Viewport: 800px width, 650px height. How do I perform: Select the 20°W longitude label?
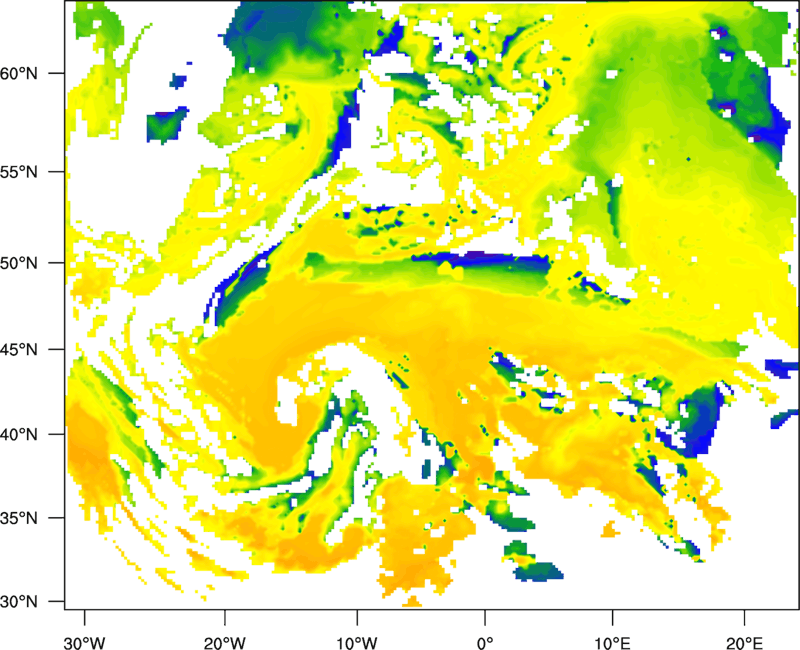224,643
